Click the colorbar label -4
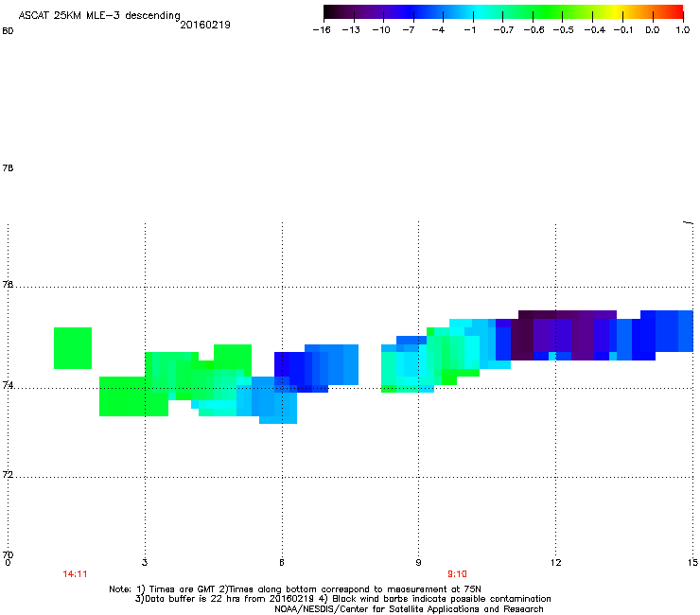This screenshot has width=700, height=615. click(438, 30)
